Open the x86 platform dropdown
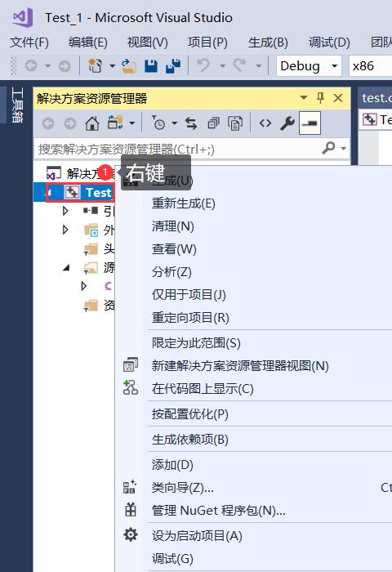This screenshot has width=392, height=572. pos(370,66)
